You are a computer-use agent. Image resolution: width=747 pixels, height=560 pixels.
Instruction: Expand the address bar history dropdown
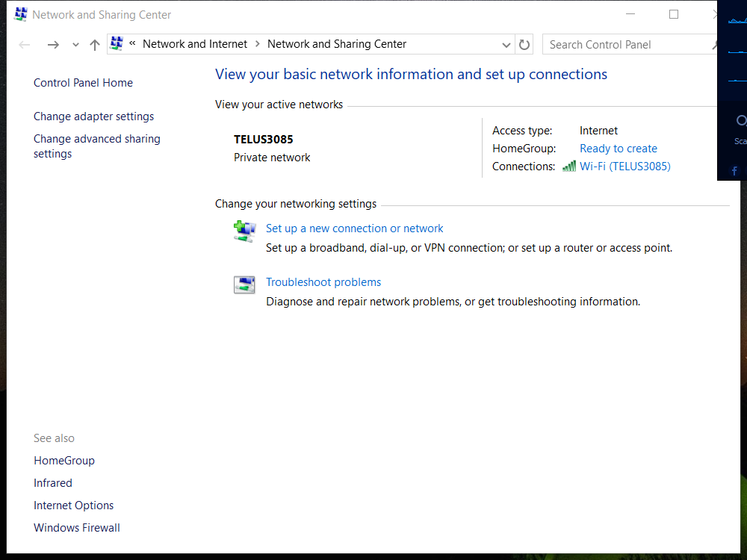[x=506, y=45]
